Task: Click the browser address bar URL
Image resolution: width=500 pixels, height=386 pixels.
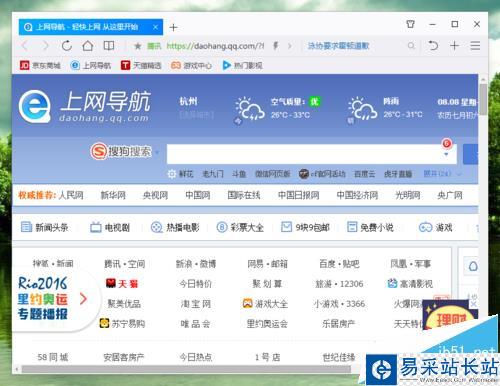Action: click(x=215, y=46)
